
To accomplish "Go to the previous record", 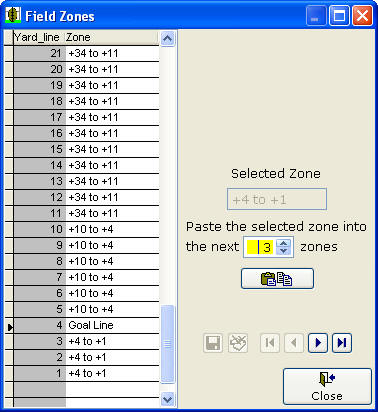I will (x=294, y=343).
